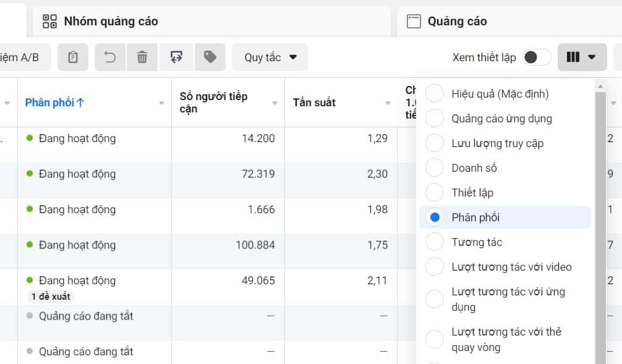Image resolution: width=622 pixels, height=364 pixels.
Task: Click the clipboard icon in the toolbar
Action: [74, 57]
